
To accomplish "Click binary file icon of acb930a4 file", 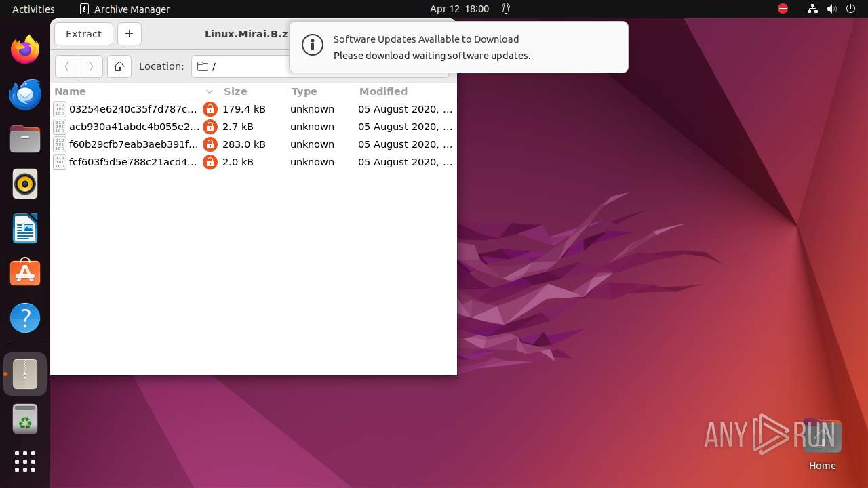I will click(x=60, y=127).
